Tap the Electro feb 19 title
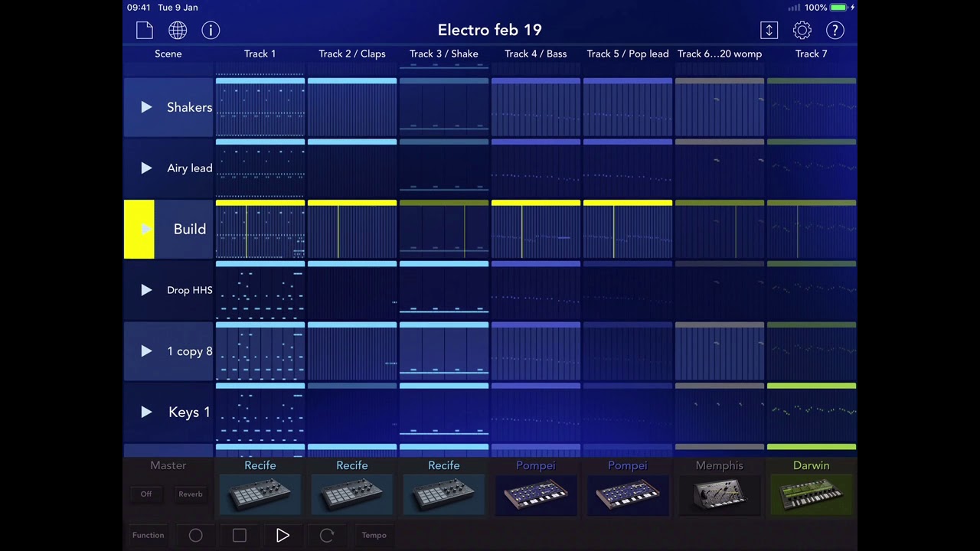The height and width of the screenshot is (551, 980). click(x=490, y=30)
